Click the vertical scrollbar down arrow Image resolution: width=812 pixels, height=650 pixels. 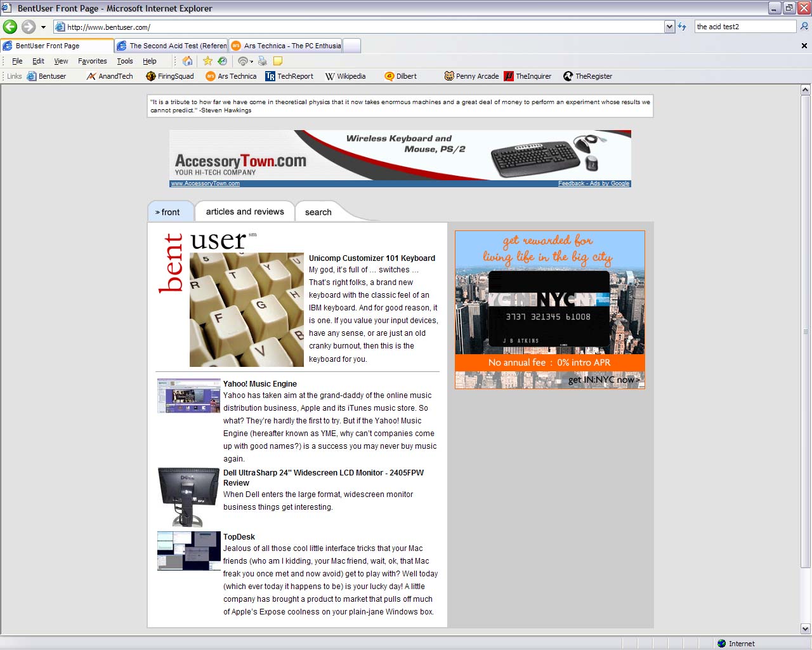(x=805, y=628)
